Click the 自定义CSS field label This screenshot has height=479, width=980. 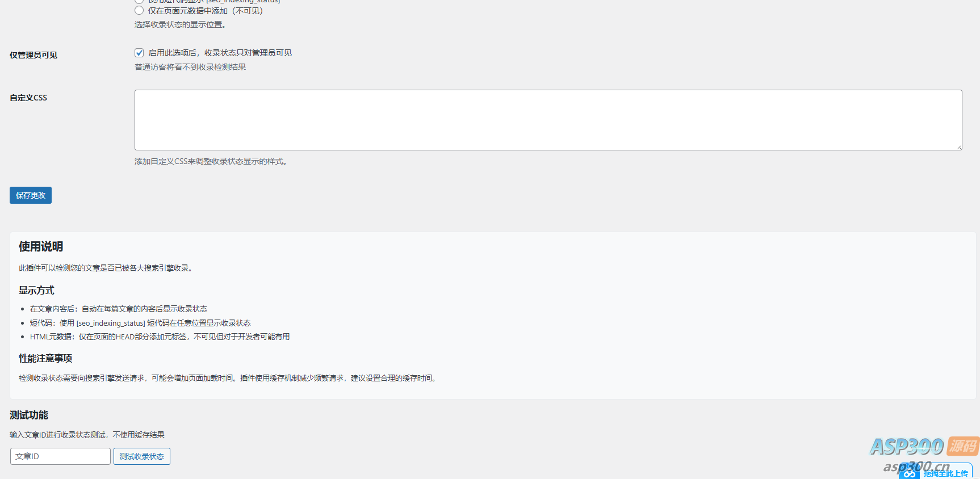pos(28,98)
